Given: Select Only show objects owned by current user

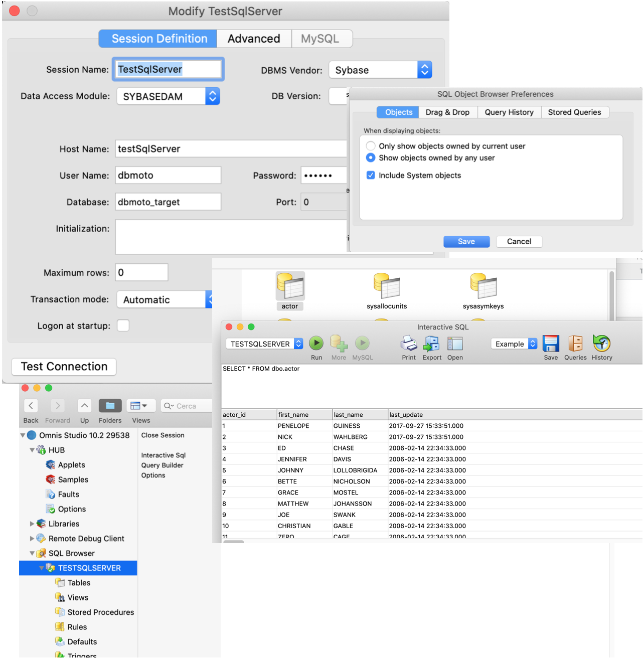Looking at the screenshot, I should (371, 146).
